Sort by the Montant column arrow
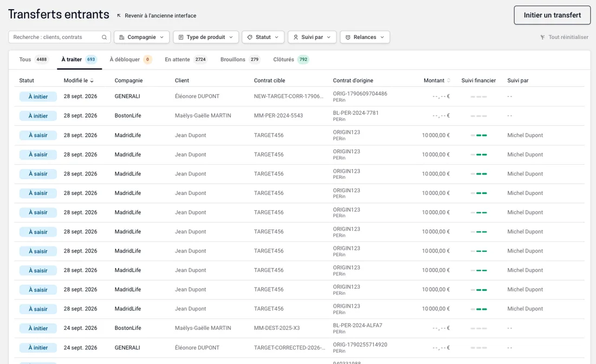The image size is (596, 364). (449, 81)
